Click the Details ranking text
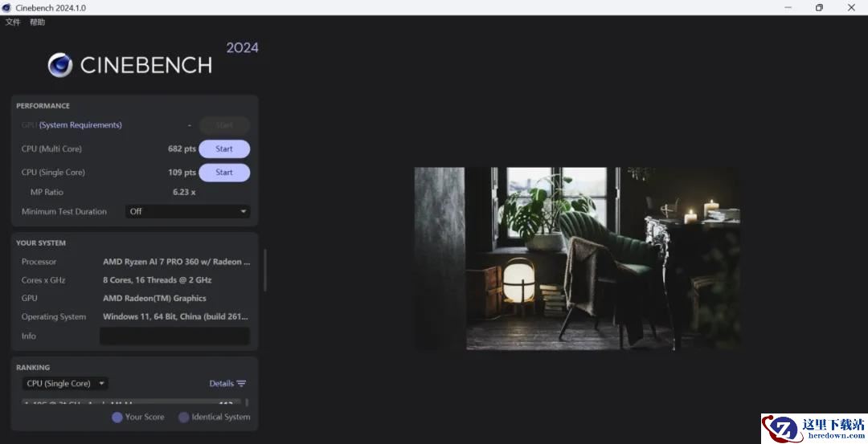The image size is (868, 444). 222,383
